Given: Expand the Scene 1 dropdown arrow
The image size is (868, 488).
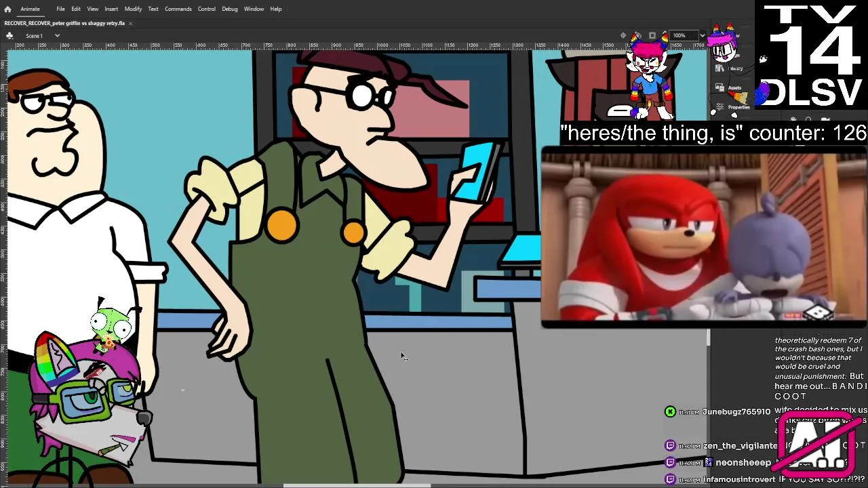Looking at the screenshot, I should coord(57,35).
